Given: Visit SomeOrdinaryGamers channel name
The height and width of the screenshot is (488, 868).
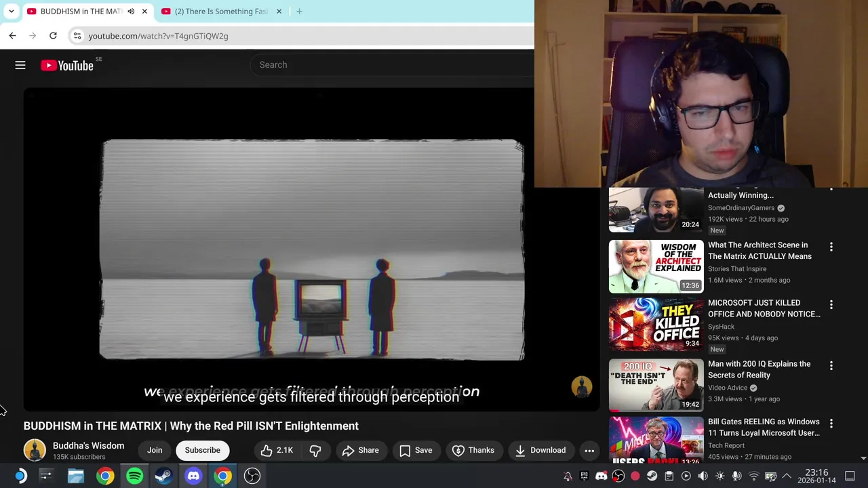Looking at the screenshot, I should pos(741,208).
